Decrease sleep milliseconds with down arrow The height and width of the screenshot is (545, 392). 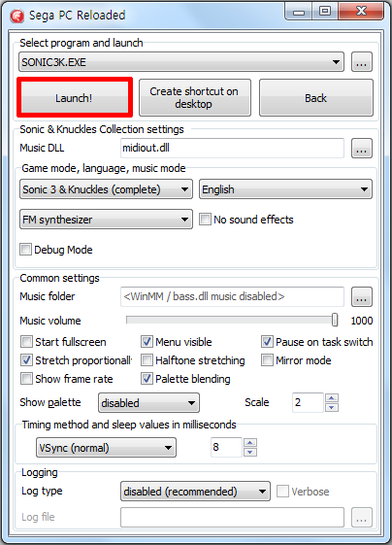(250, 452)
